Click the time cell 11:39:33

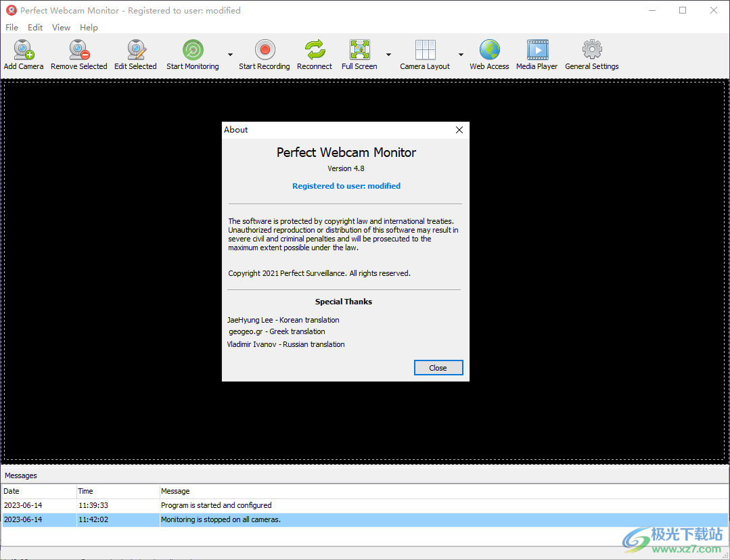coord(93,505)
